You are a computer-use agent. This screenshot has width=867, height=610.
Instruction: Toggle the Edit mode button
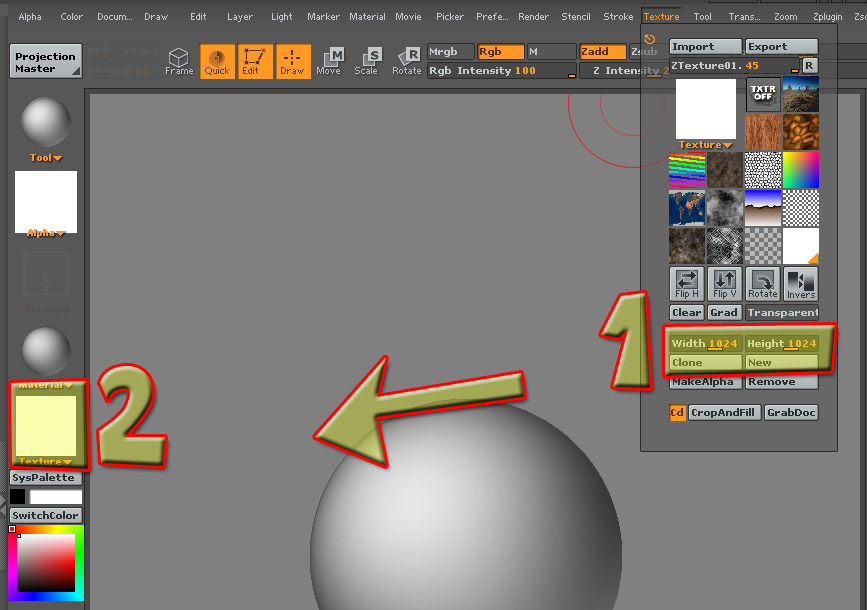[255, 61]
